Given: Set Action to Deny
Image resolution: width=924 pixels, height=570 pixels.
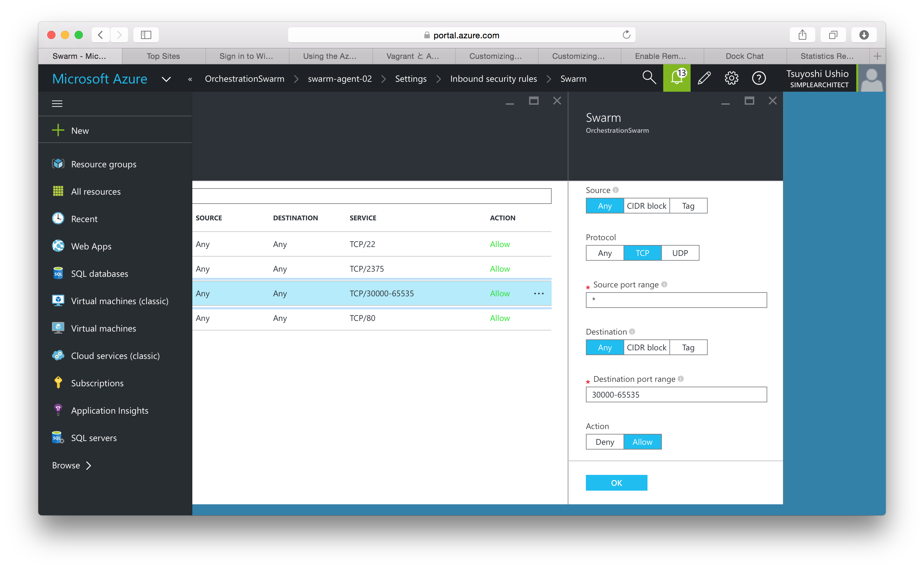Looking at the screenshot, I should coord(605,442).
